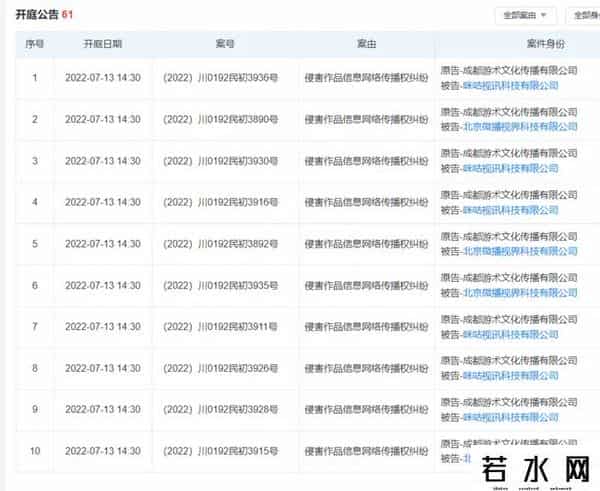
Task: Select case number 川0192民初3890号
Action: coord(220,119)
